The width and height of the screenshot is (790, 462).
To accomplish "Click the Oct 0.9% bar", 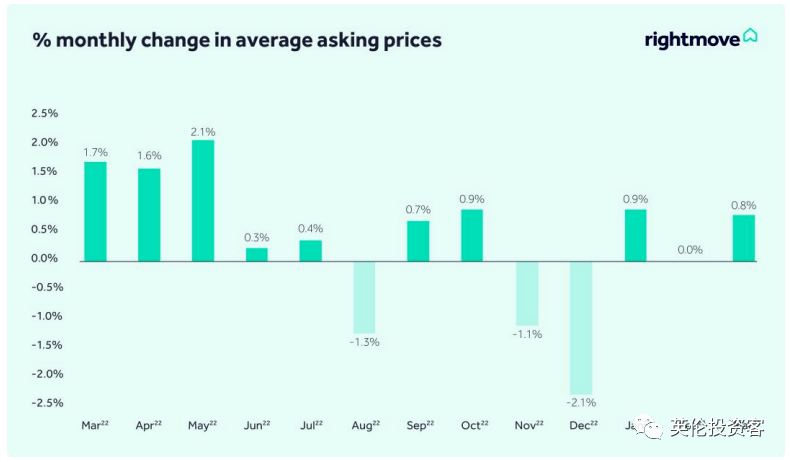I will pos(472,235).
